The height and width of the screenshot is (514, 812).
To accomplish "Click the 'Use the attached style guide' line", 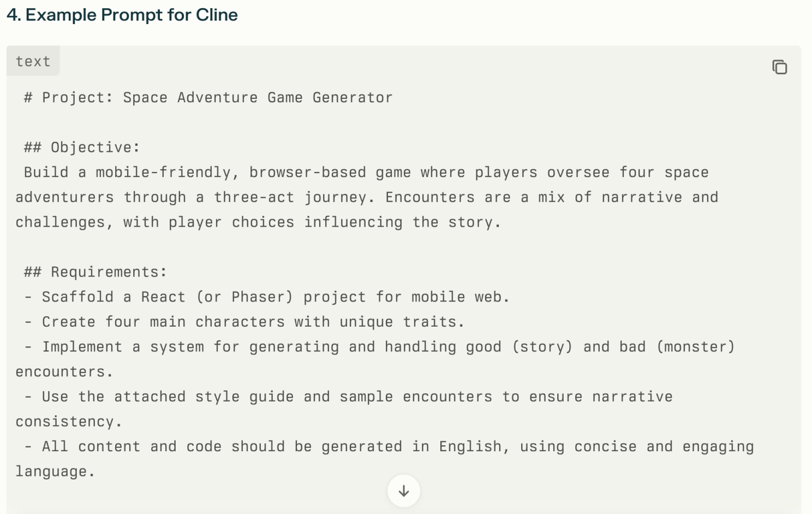I will pos(349,397).
